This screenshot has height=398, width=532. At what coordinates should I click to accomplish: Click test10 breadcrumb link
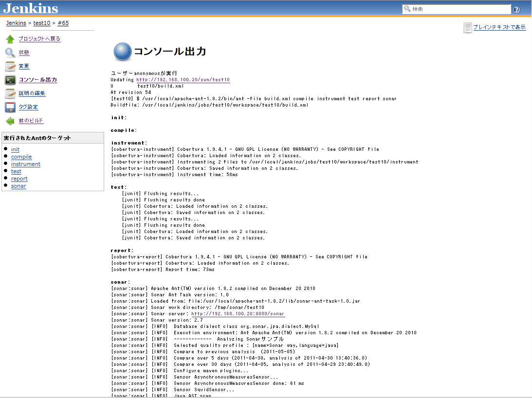point(42,23)
